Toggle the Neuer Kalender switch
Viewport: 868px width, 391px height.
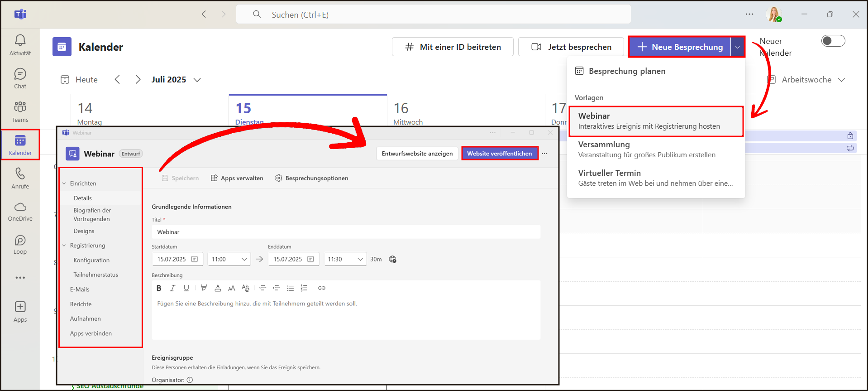click(833, 41)
